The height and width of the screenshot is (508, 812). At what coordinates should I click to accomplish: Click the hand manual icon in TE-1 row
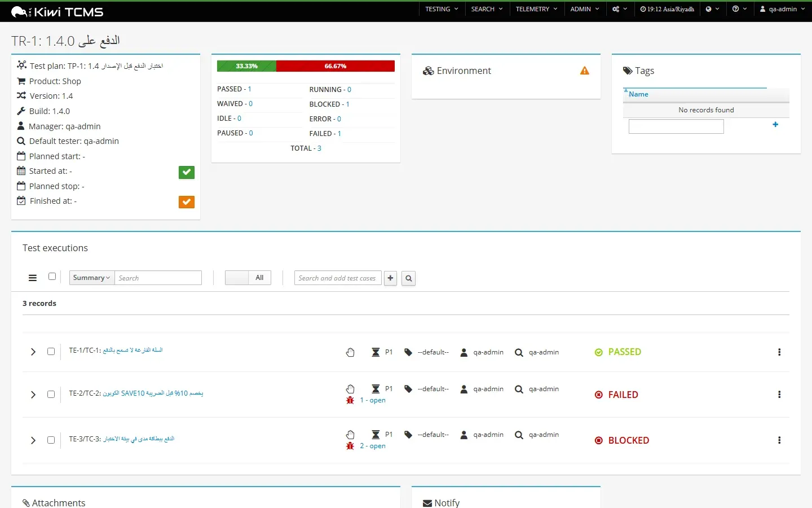pos(350,352)
